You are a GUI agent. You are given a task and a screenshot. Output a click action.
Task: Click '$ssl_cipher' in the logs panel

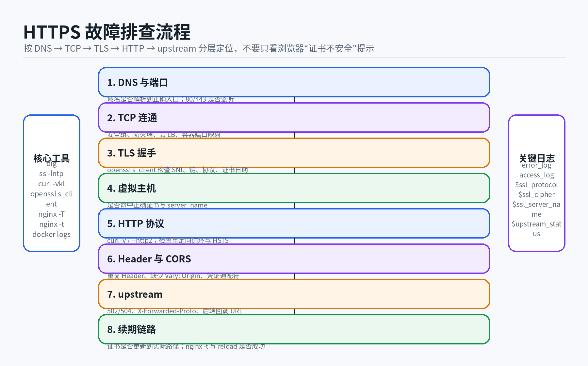(x=537, y=194)
